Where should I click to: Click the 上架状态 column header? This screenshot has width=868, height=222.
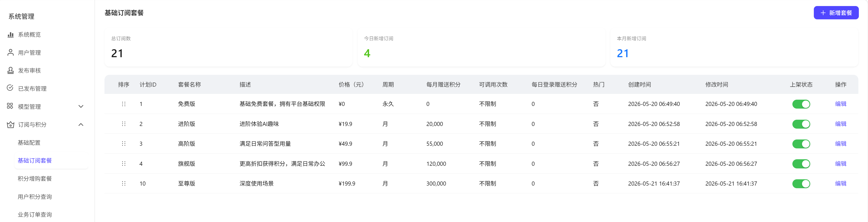click(x=801, y=84)
